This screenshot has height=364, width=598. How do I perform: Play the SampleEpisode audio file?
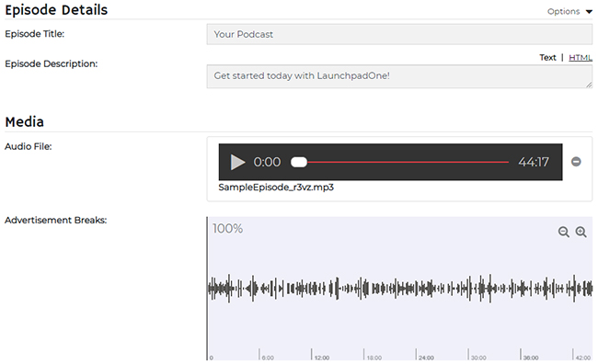(237, 162)
